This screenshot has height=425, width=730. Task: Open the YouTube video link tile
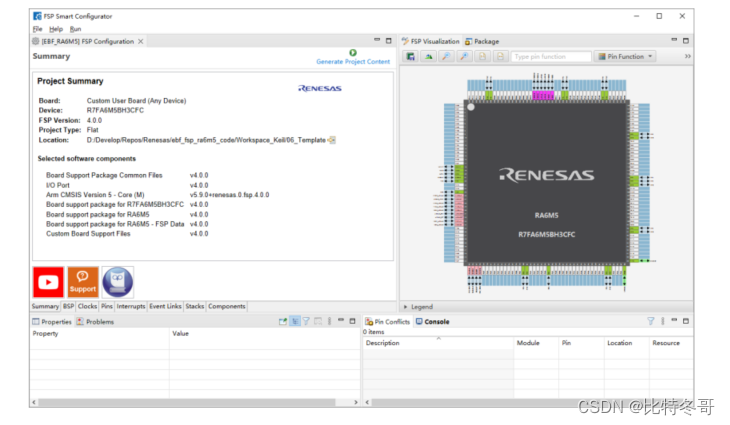(48, 282)
